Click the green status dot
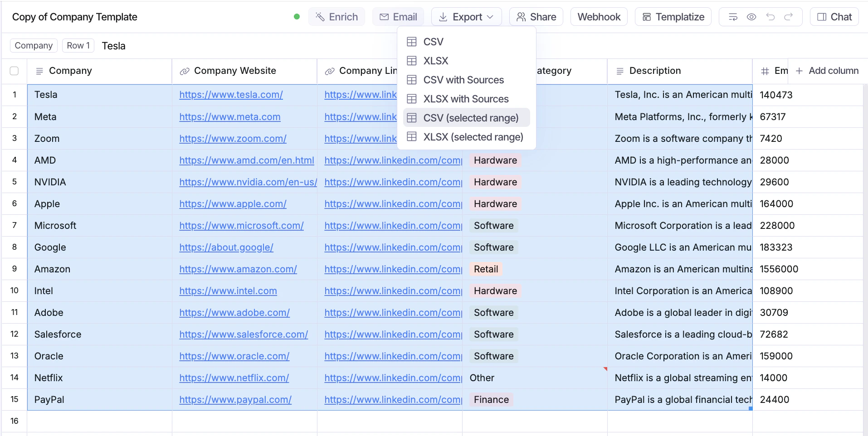This screenshot has width=868, height=436. pyautogui.click(x=297, y=17)
